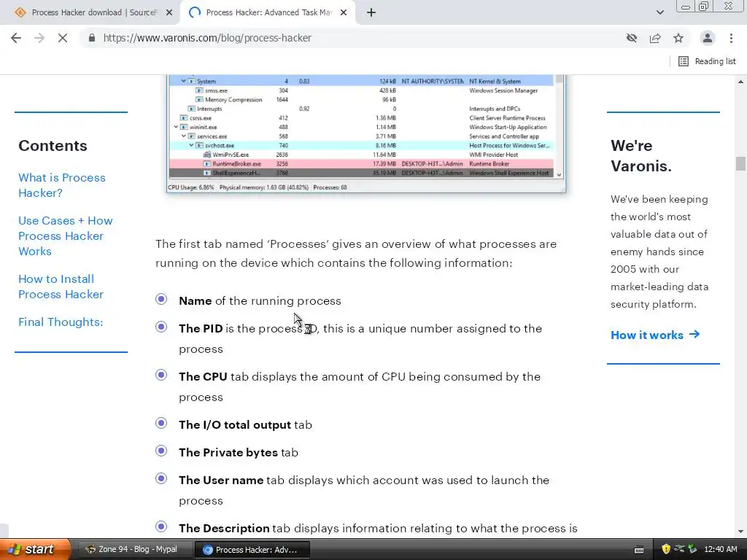Click the taskbar clock showing 12:40 AM
This screenshot has width=747, height=560.
tap(720, 550)
